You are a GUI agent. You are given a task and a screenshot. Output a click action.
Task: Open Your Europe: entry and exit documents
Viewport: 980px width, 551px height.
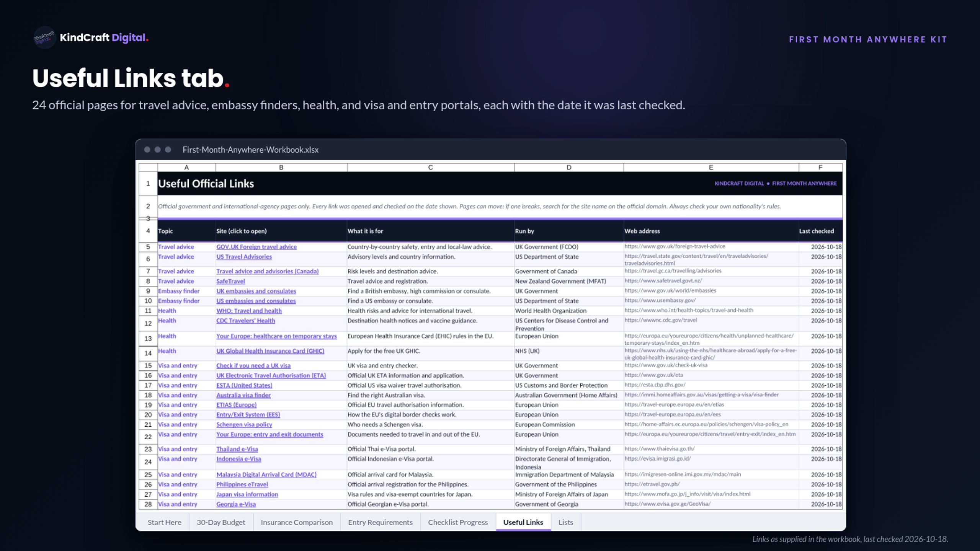[x=269, y=435]
